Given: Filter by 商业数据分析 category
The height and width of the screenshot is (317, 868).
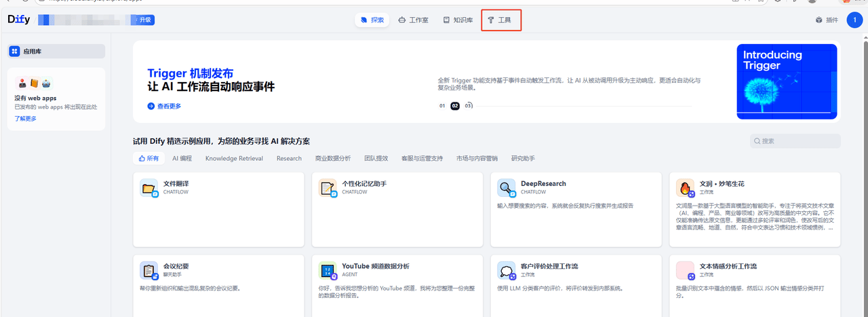Looking at the screenshot, I should 333,158.
